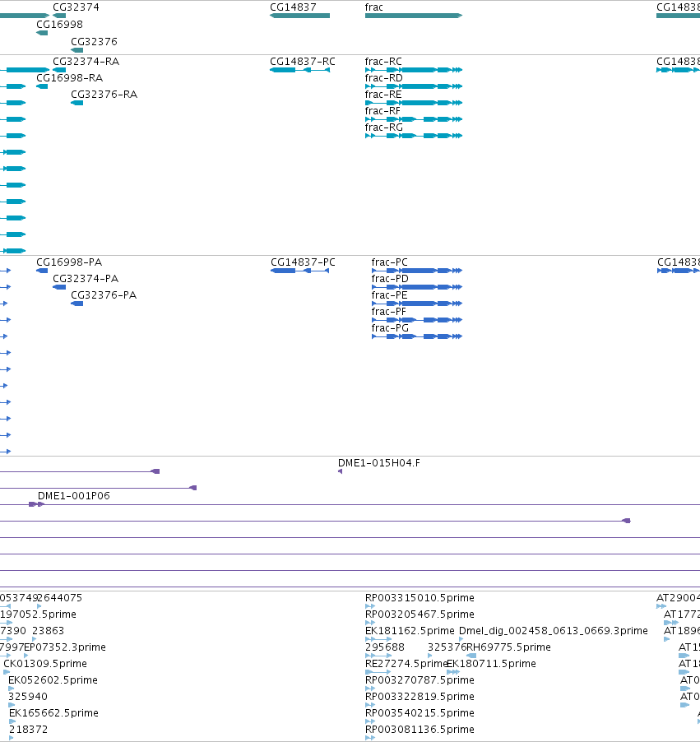Select the frac-PD protein
700x742 pixels.
pyautogui.click(x=417, y=287)
